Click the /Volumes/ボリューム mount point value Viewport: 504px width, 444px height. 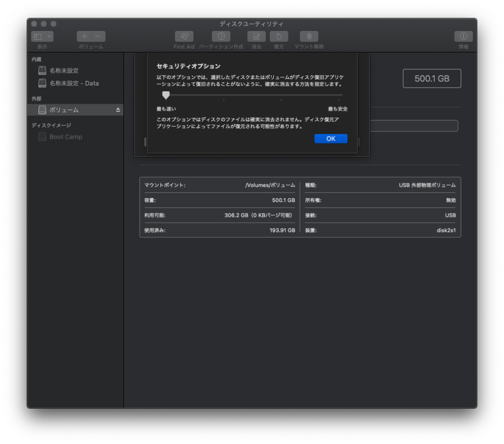(x=270, y=185)
